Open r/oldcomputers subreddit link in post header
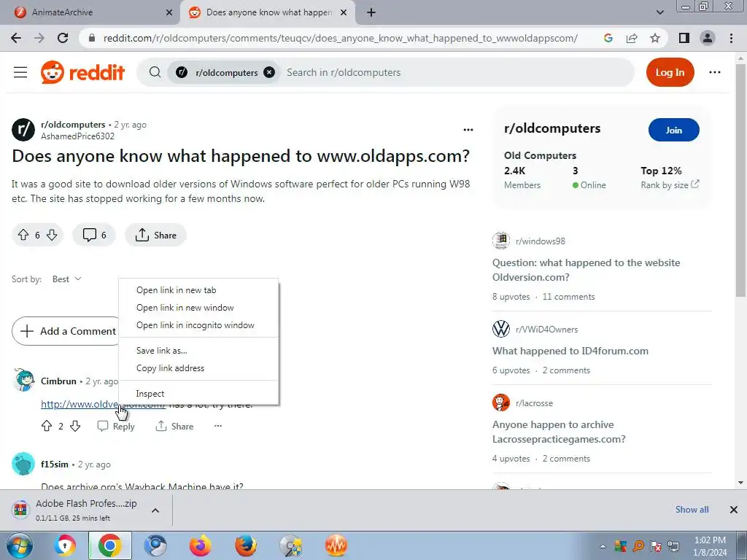747x560 pixels. coord(73,125)
